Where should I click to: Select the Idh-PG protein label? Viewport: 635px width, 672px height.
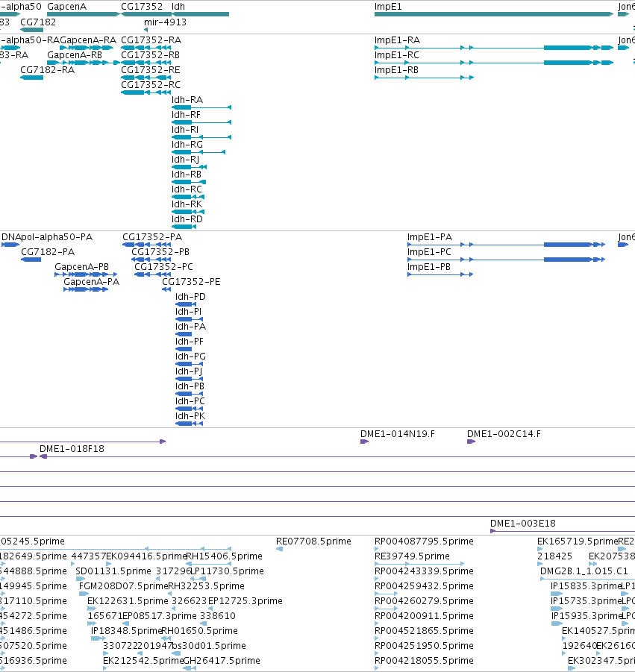coord(191,357)
